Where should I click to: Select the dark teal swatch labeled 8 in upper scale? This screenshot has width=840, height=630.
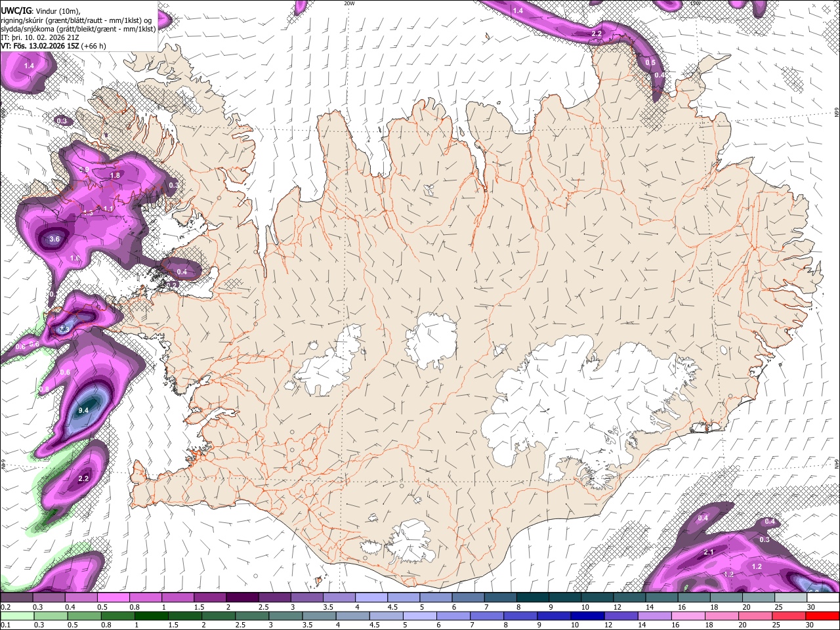point(532,597)
